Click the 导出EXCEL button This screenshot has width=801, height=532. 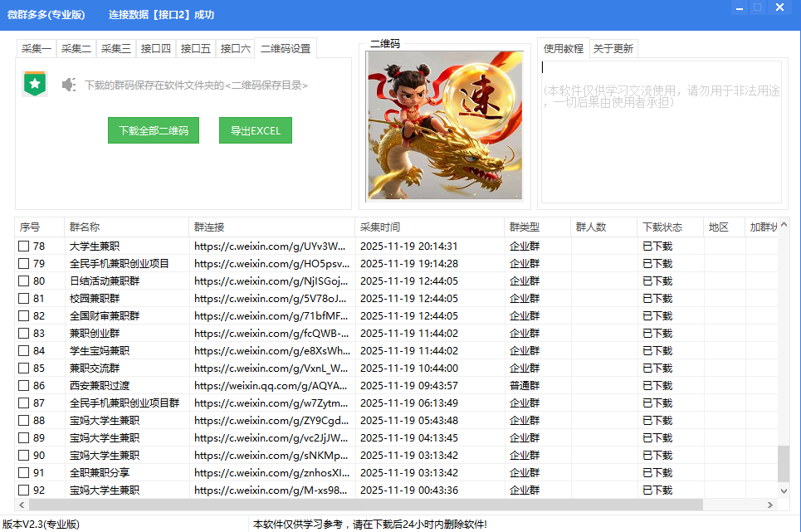(x=255, y=130)
